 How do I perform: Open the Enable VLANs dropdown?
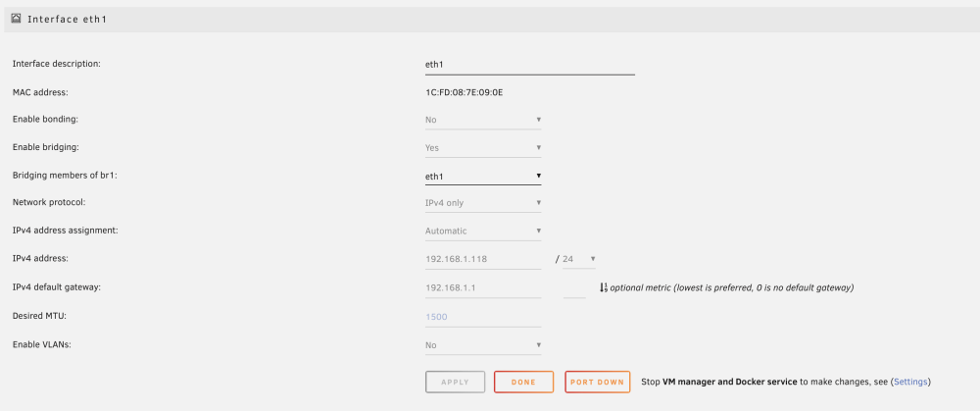[x=483, y=345]
